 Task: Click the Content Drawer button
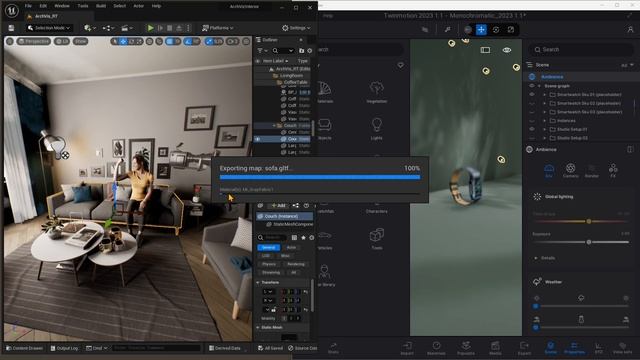(24, 348)
